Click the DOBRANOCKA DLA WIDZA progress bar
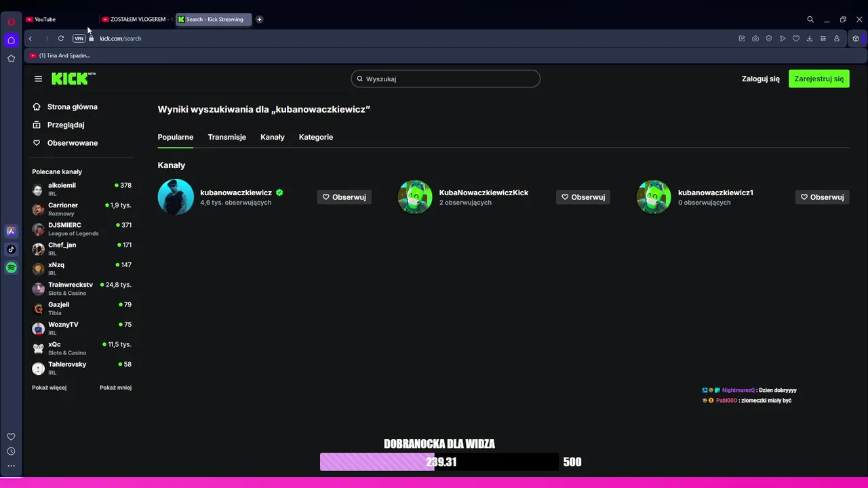 439,462
